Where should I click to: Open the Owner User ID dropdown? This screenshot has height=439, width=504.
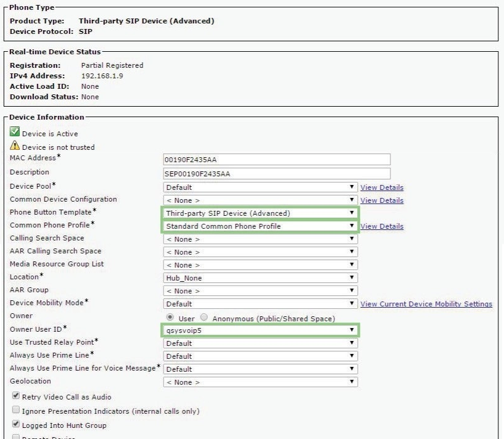(260, 330)
